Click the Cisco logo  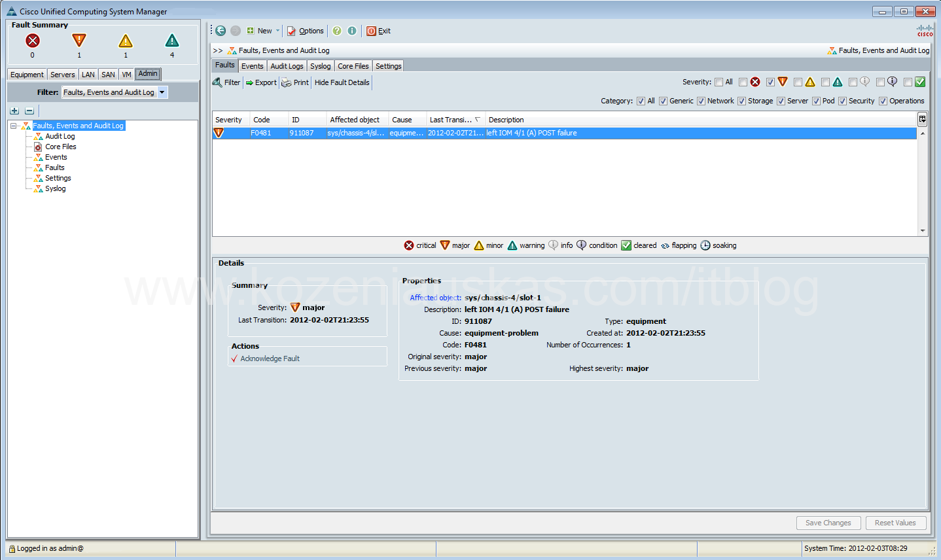(925, 30)
